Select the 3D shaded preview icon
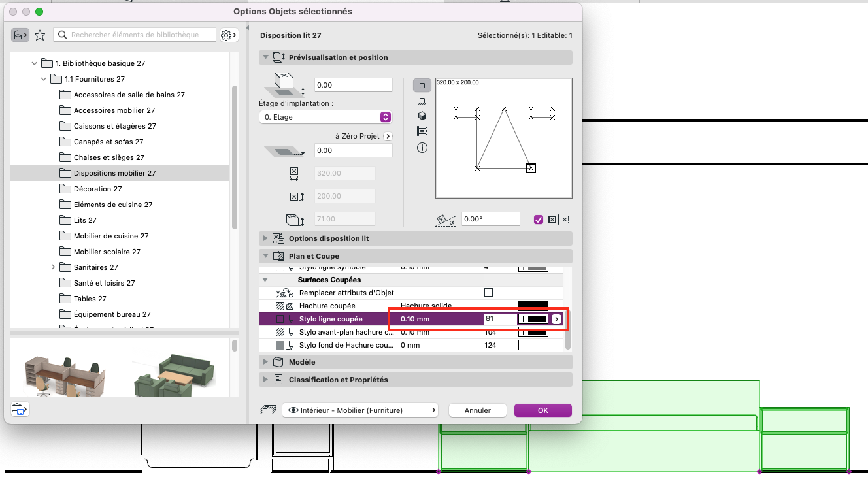Screen dimensions: 868x492 [422, 116]
